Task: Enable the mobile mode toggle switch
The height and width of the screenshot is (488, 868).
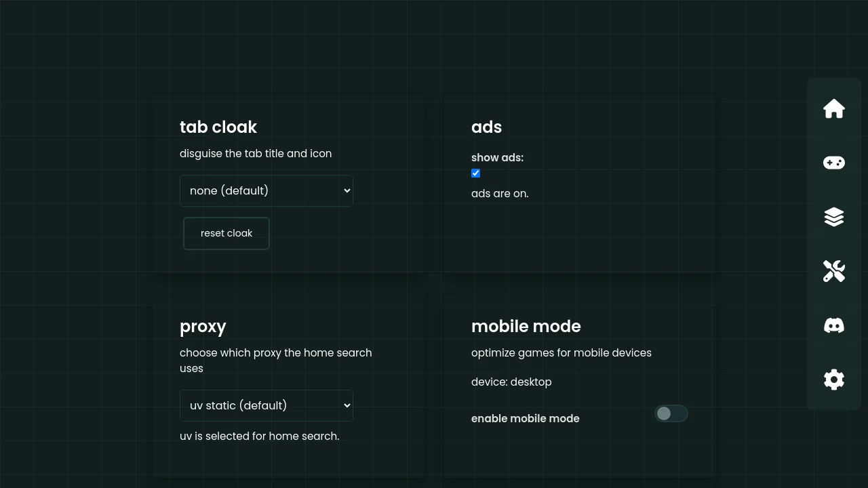Action: click(671, 413)
